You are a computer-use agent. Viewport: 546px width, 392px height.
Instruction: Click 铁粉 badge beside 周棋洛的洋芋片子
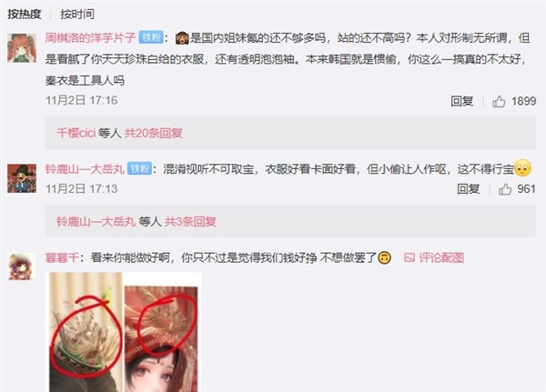(x=151, y=37)
